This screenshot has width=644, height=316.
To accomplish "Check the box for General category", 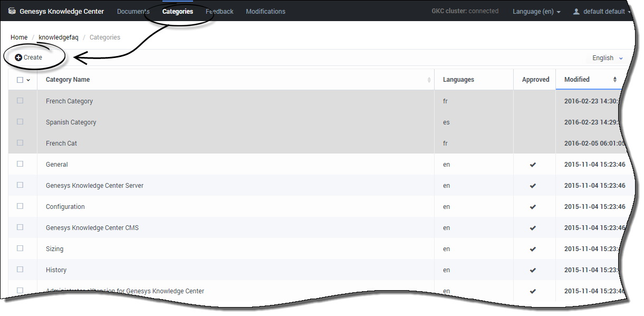I will pyautogui.click(x=20, y=164).
